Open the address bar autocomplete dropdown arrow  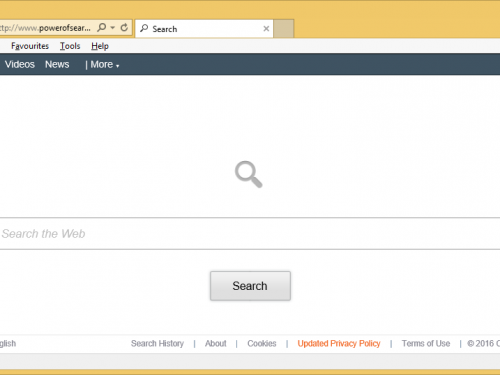pos(113,28)
